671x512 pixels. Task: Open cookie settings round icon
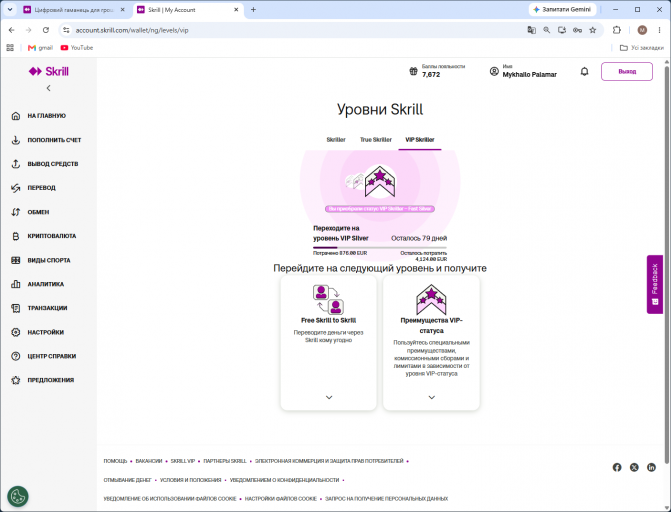[18, 497]
